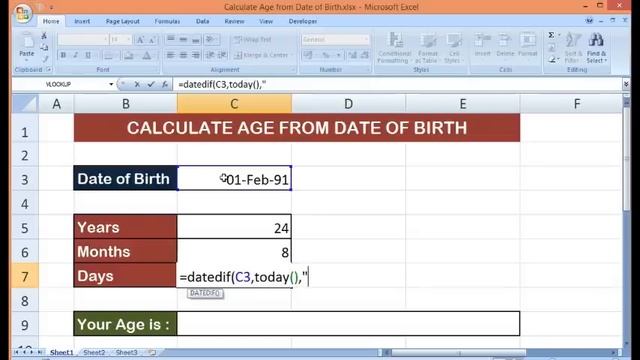This screenshot has width=640, height=360.
Task: Switch to the Developer ribbon tab
Action: 303,21
